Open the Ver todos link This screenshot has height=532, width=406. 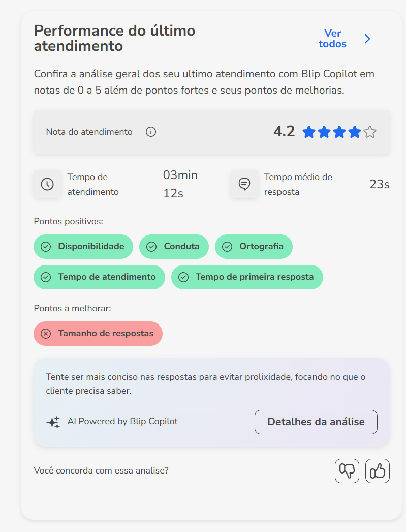pos(332,39)
